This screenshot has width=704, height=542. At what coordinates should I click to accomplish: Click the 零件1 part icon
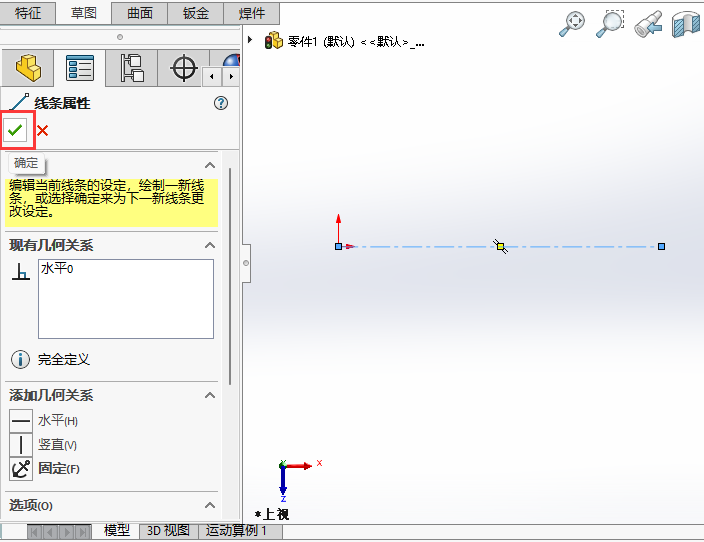(x=273, y=40)
